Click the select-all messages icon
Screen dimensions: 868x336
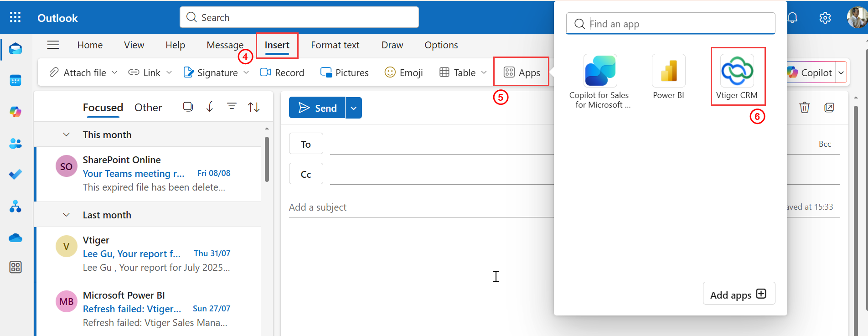pyautogui.click(x=188, y=107)
